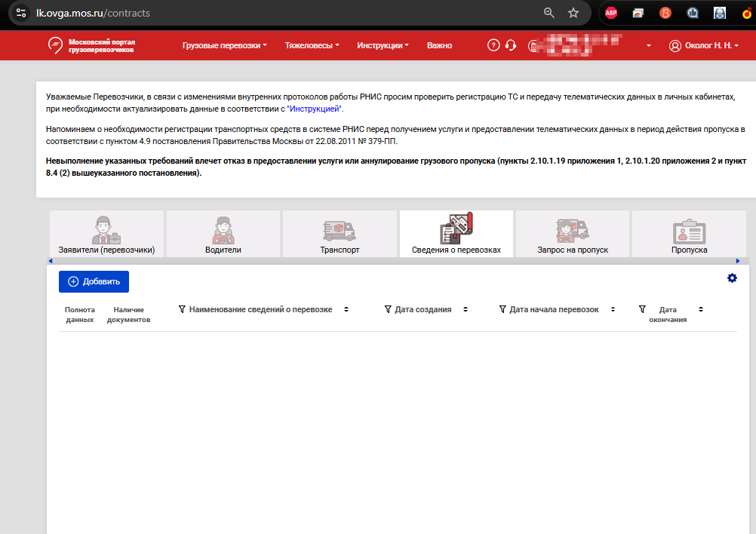Sort by Дата окончания

coord(701,309)
